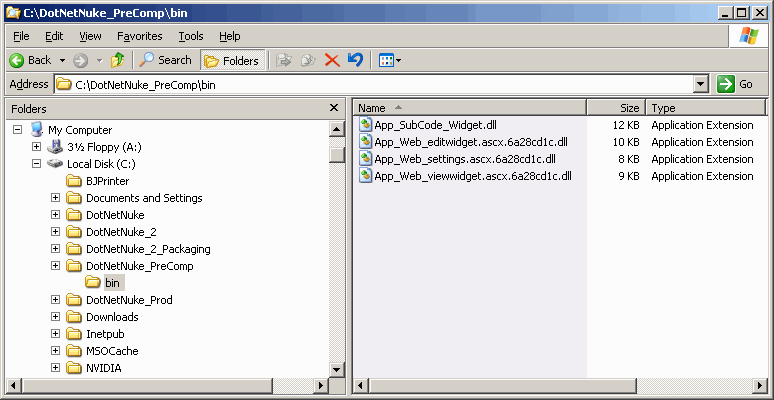
Task: Select the Downloads folder
Action: (112, 317)
